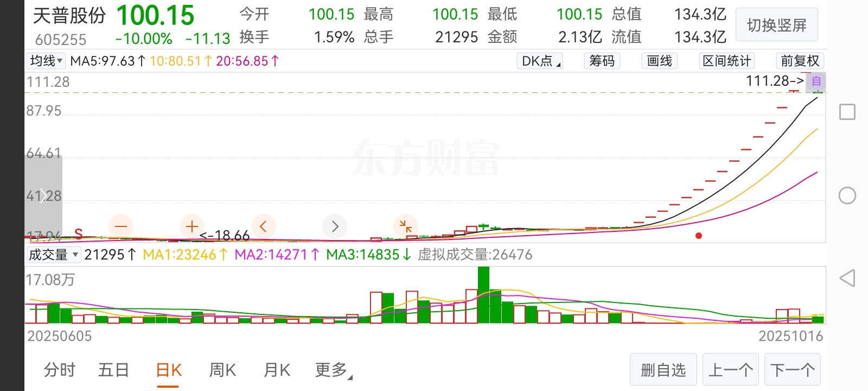The width and height of the screenshot is (868, 391).
Task: Open the 前复权 adjustment selector
Action: pos(800,61)
